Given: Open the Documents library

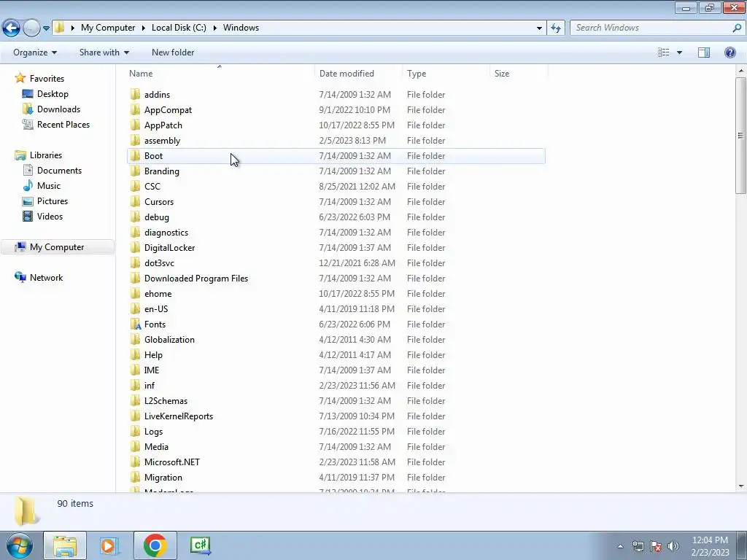Looking at the screenshot, I should (59, 171).
